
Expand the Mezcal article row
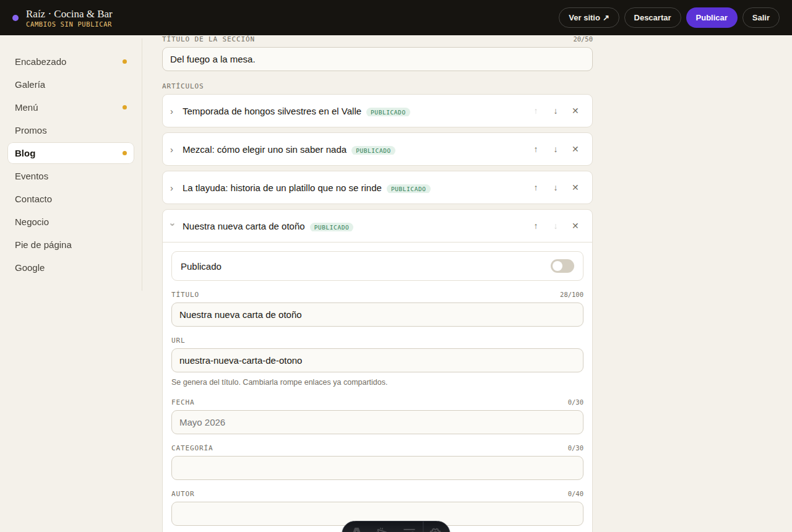(x=172, y=150)
